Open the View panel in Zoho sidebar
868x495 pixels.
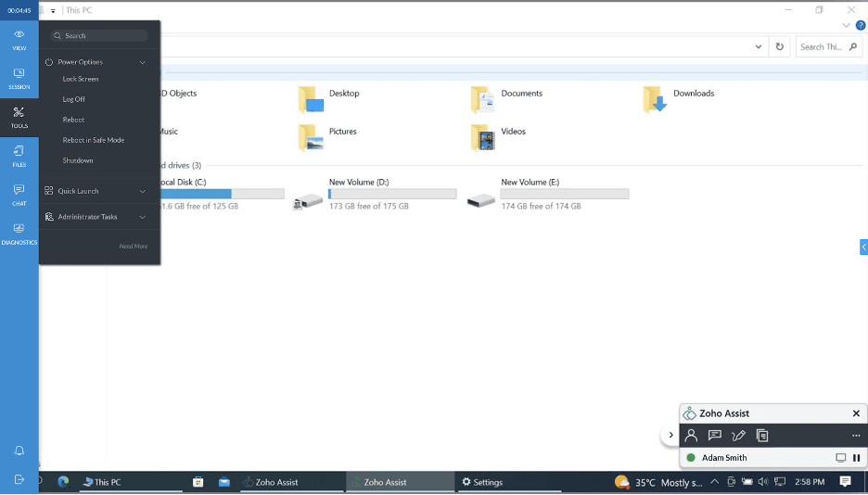(19, 41)
